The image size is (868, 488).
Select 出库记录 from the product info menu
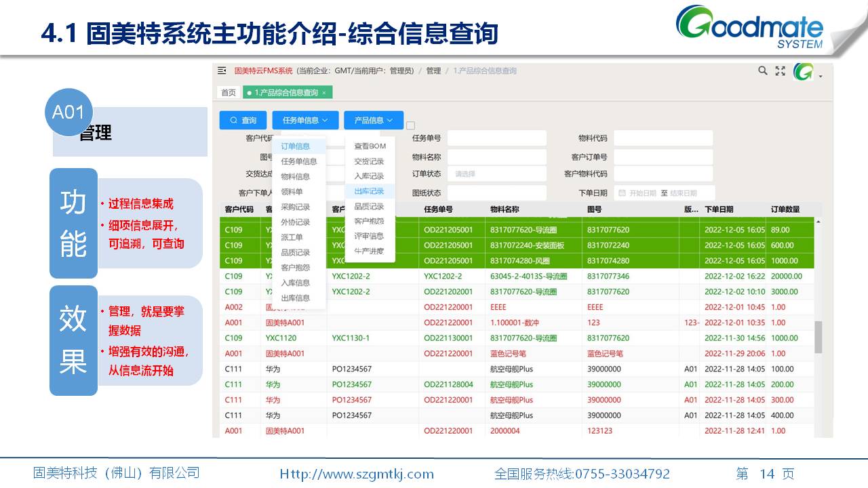pos(369,191)
